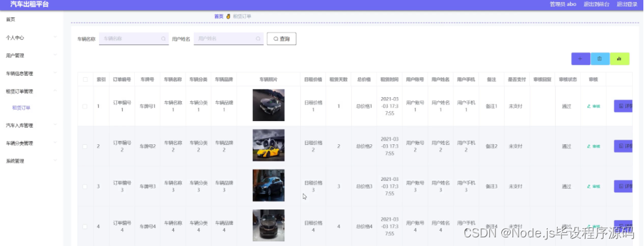The image size is (644, 246).
Task: Click search icon inside 车辆名称 field
Action: pyautogui.click(x=163, y=39)
